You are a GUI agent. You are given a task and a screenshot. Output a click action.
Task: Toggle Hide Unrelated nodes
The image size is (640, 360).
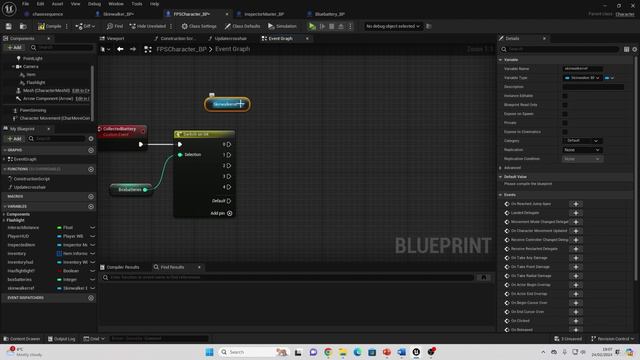click(147, 26)
